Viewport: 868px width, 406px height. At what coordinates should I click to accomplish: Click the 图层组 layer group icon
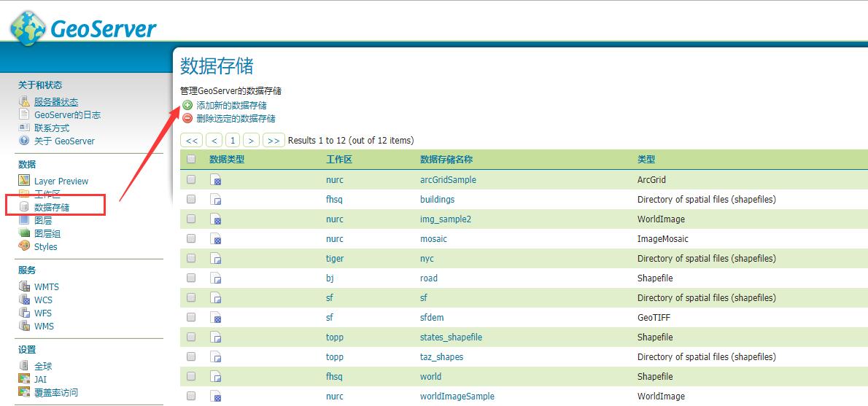click(x=24, y=233)
